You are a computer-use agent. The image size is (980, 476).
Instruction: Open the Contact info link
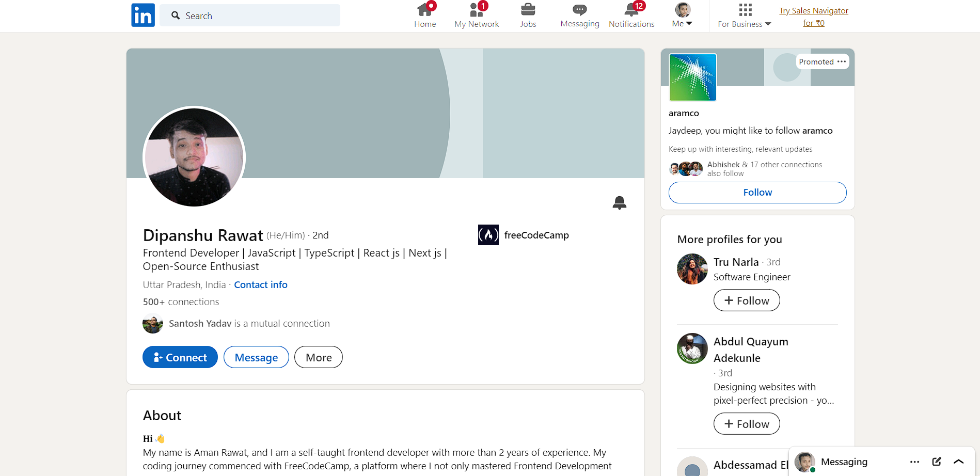261,284
